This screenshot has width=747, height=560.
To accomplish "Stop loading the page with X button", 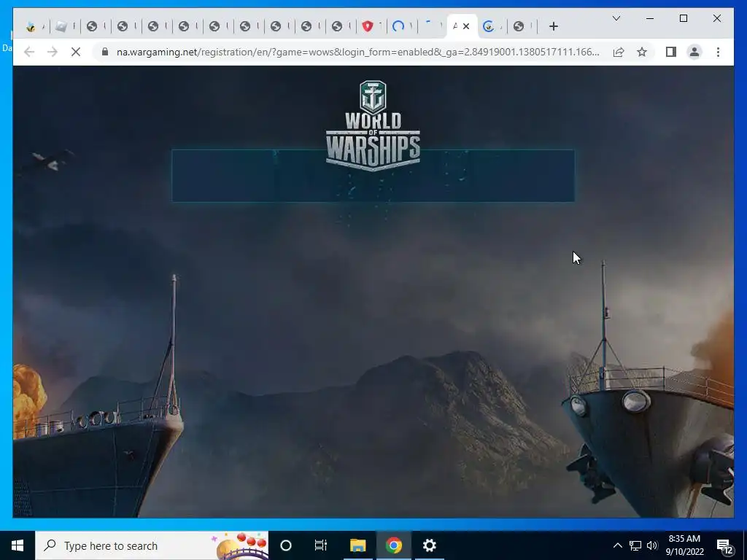I will pos(76,52).
